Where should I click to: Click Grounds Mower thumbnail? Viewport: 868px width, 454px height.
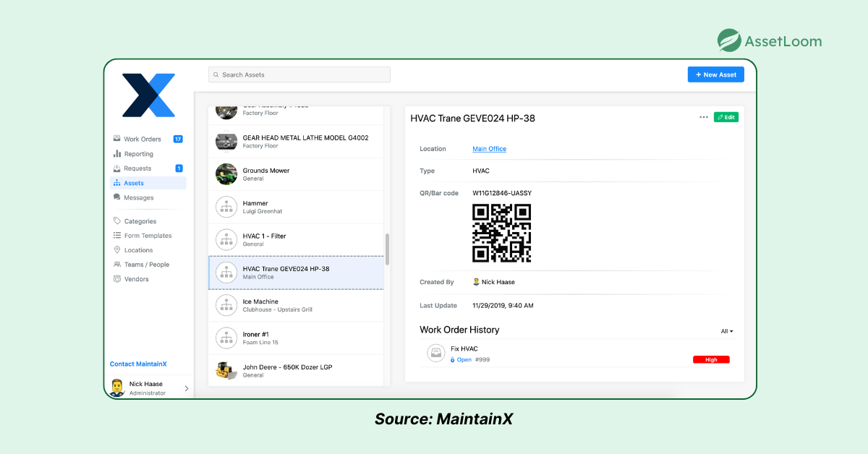point(226,174)
